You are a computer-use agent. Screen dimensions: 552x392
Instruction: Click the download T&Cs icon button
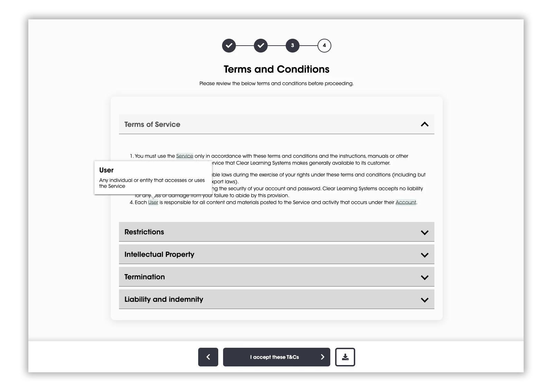345,357
